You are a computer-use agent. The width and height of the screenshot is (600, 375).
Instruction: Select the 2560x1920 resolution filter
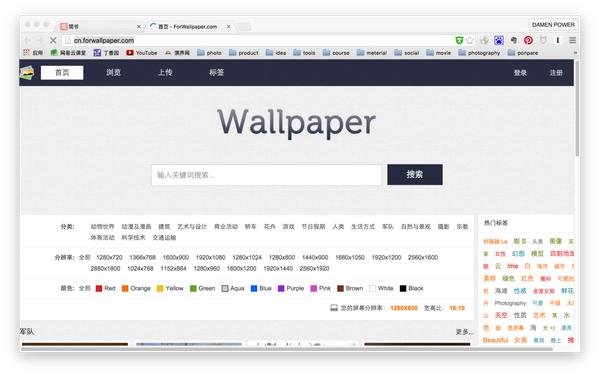315,269
